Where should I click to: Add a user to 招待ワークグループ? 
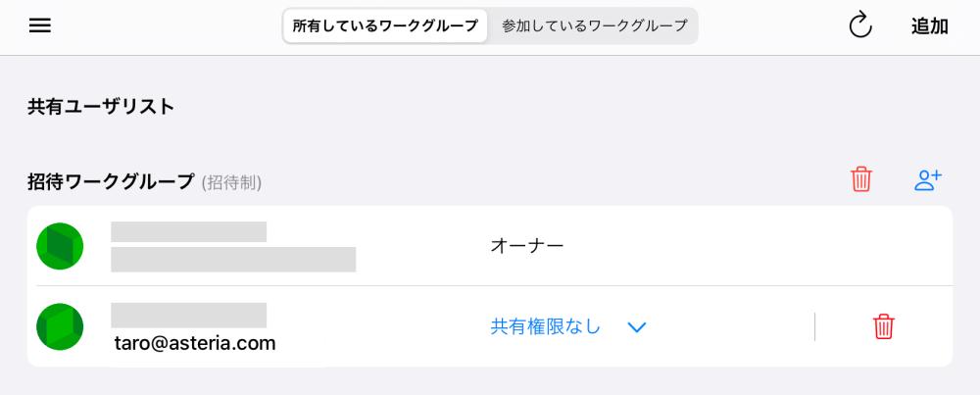click(927, 179)
